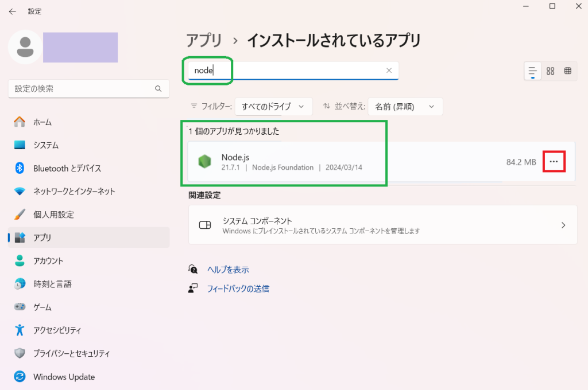
Task: Click the アプリ breadcrumb heading
Action: [204, 40]
